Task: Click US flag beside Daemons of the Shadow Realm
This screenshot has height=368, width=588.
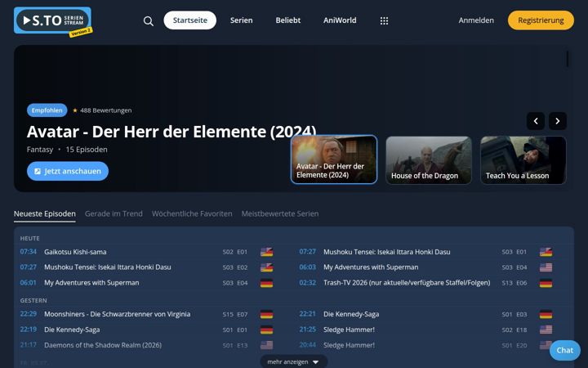Action: 266,345
